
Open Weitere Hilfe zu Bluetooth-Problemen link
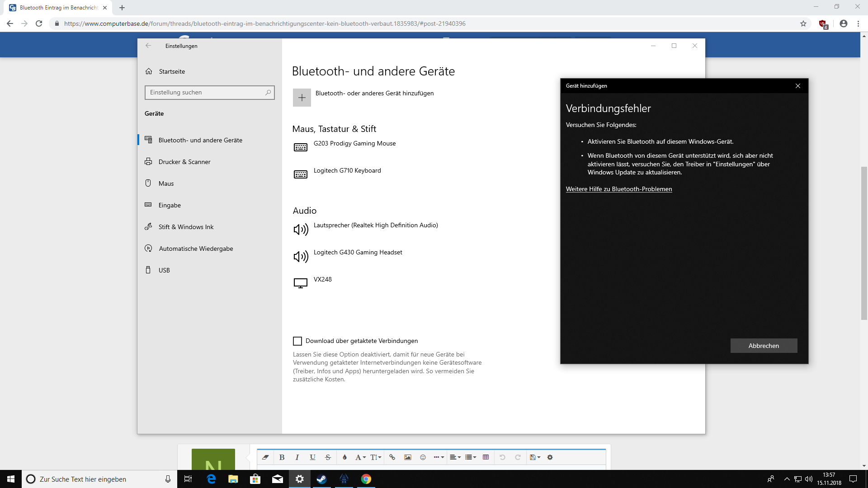click(x=618, y=189)
